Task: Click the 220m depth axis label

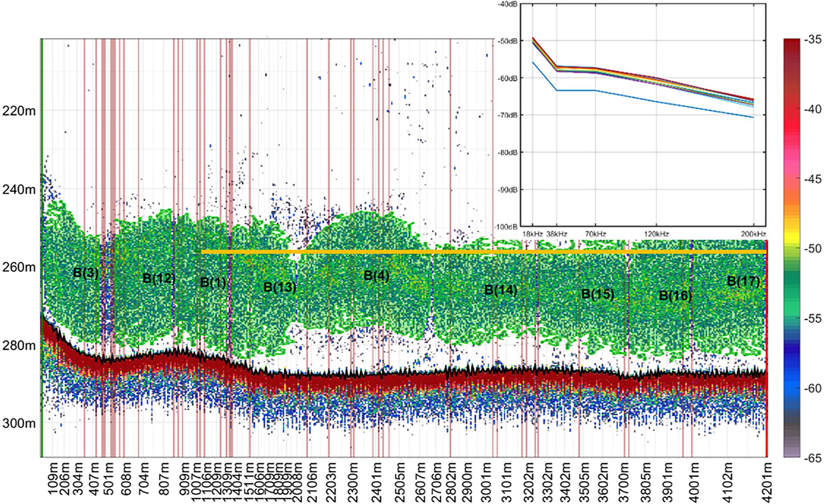Action: pyautogui.click(x=19, y=112)
